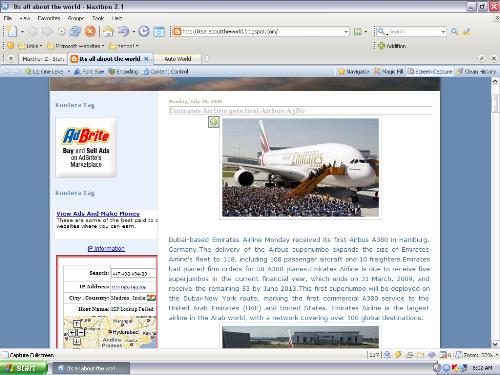Click the Forward navigation arrow
Viewport: 500px width, 375px height.
point(47,31)
